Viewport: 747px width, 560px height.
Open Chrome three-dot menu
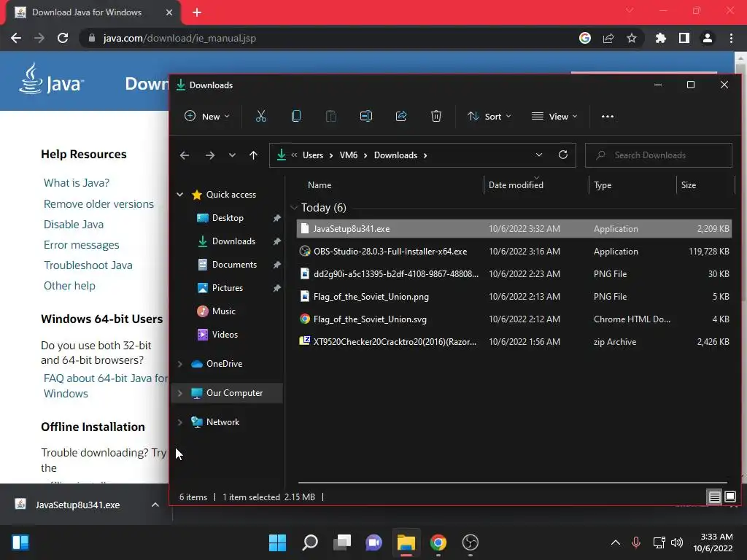(731, 38)
